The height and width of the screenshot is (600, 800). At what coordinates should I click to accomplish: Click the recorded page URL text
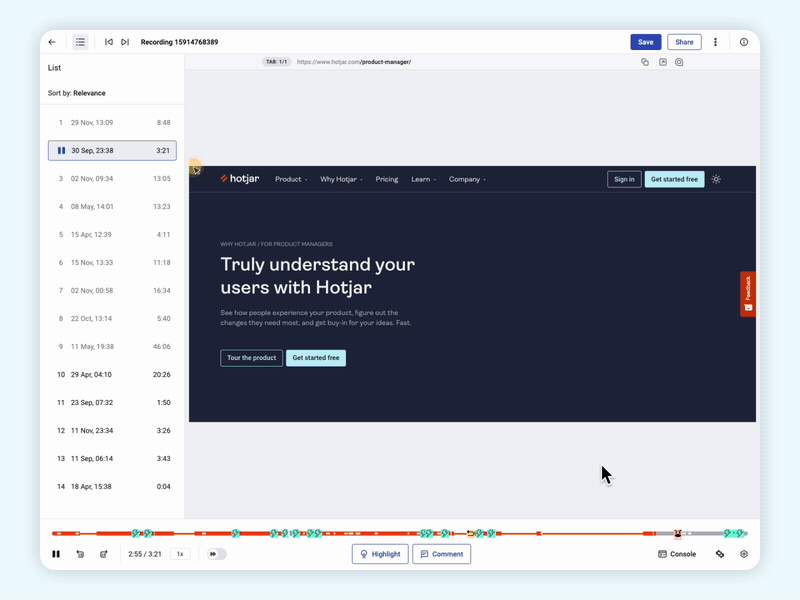point(354,62)
